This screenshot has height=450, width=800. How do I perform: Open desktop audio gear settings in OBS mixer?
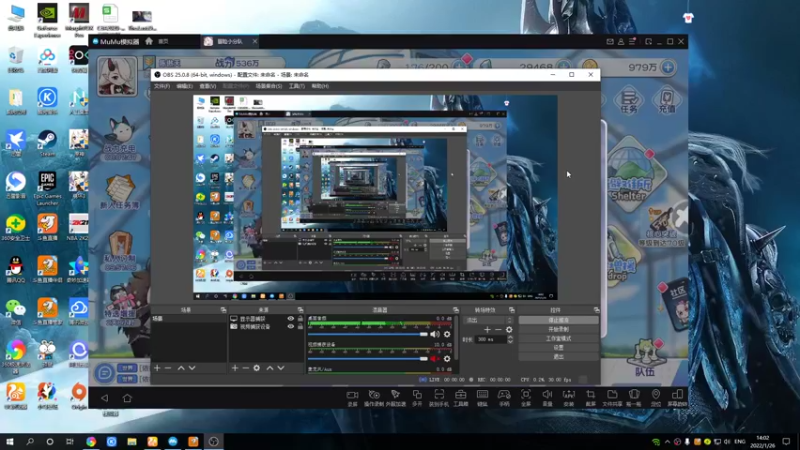pos(447,334)
